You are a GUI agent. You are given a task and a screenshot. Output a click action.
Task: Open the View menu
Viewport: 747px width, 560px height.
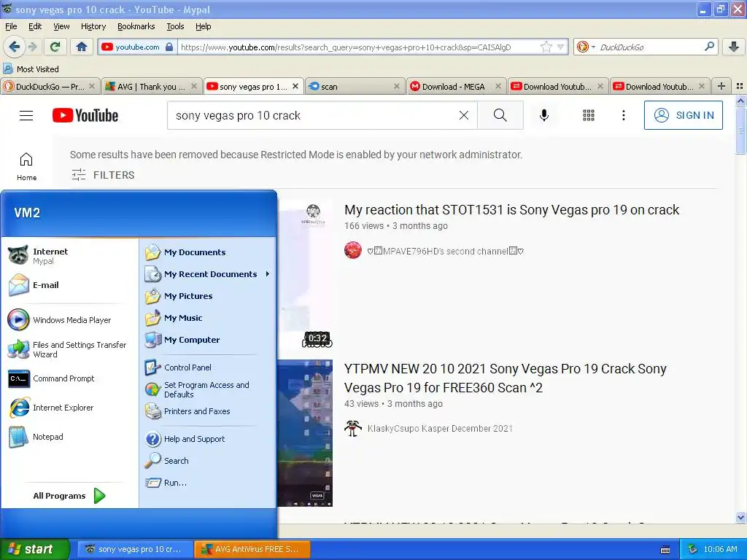pyautogui.click(x=61, y=26)
